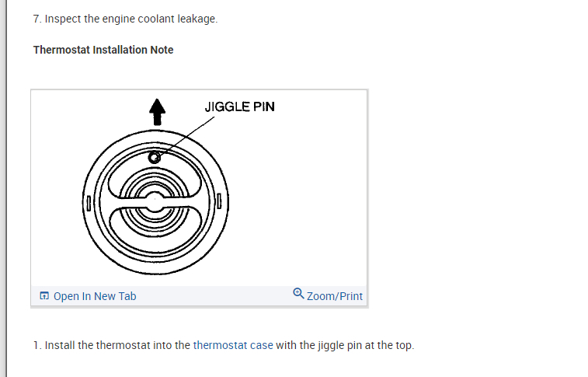This screenshot has width=588, height=377.
Task: Open the diagram via Open In New Tab text
Action: 95,296
